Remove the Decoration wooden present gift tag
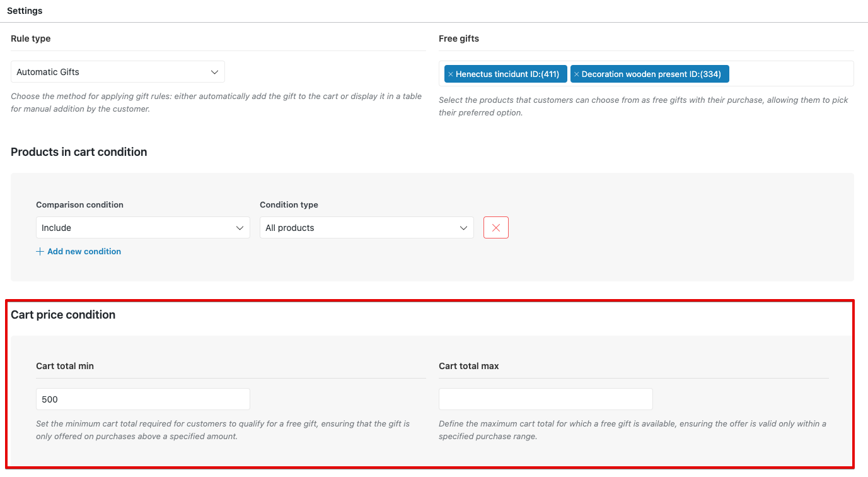This screenshot has width=868, height=477. (576, 74)
